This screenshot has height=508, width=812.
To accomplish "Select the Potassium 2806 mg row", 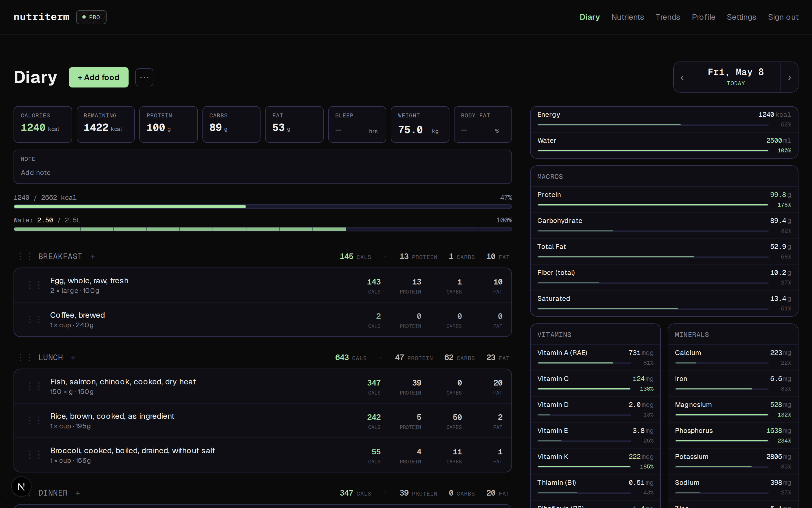I will [x=733, y=461].
